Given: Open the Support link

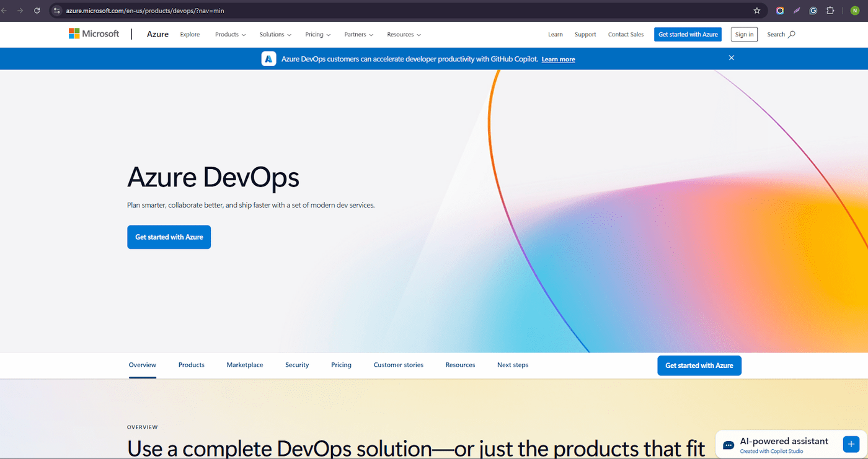Looking at the screenshot, I should (x=585, y=35).
